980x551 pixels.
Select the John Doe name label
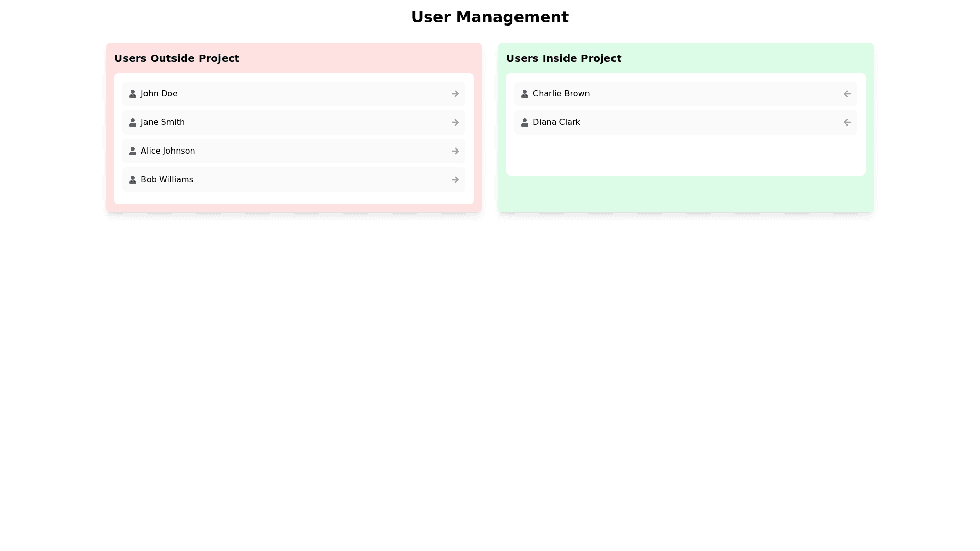159,94
